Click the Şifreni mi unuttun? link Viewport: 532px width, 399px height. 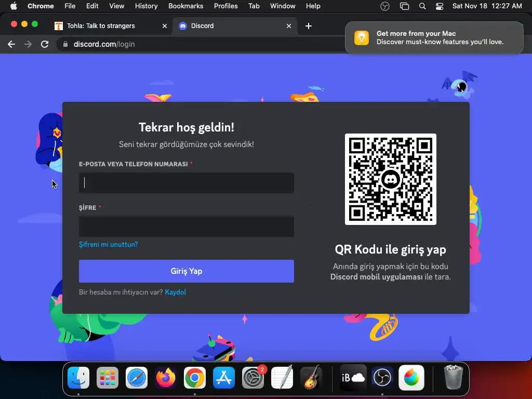click(x=108, y=244)
